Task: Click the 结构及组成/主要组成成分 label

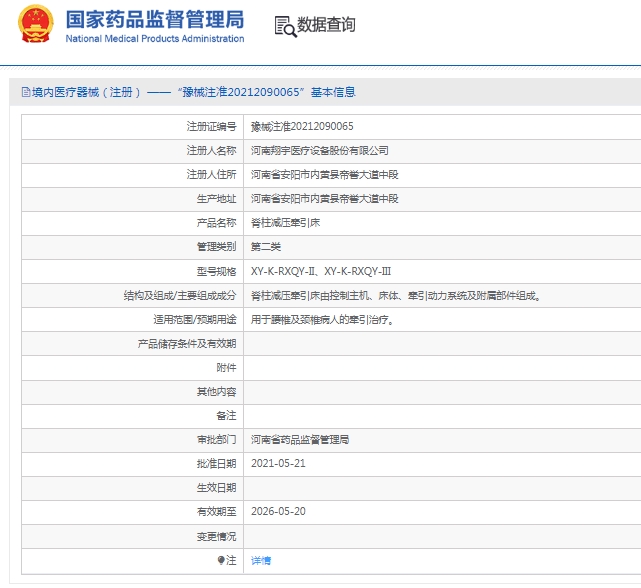Action: click(180, 295)
